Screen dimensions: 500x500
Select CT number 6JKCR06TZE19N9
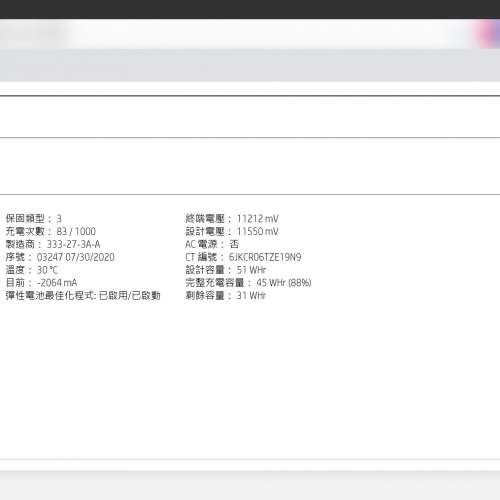point(265,257)
